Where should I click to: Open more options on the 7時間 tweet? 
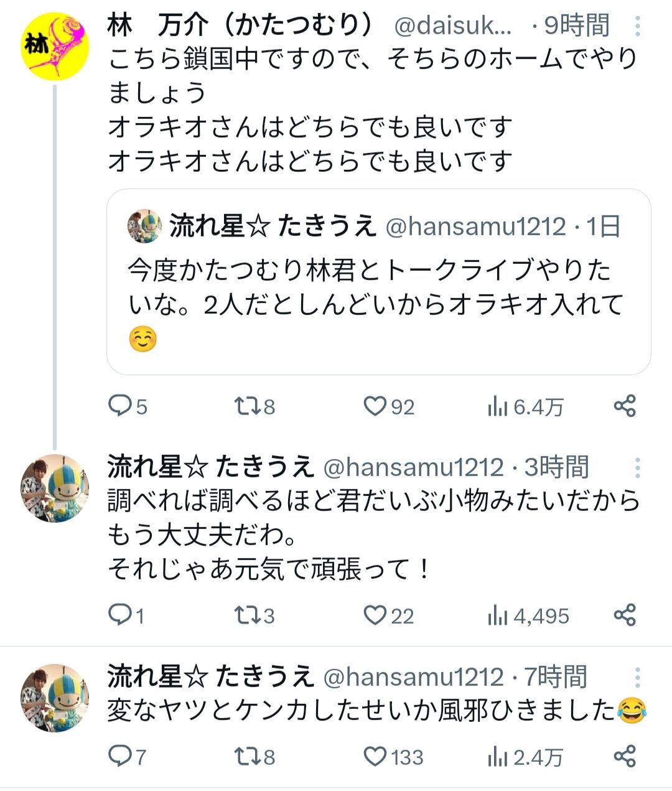point(638,677)
